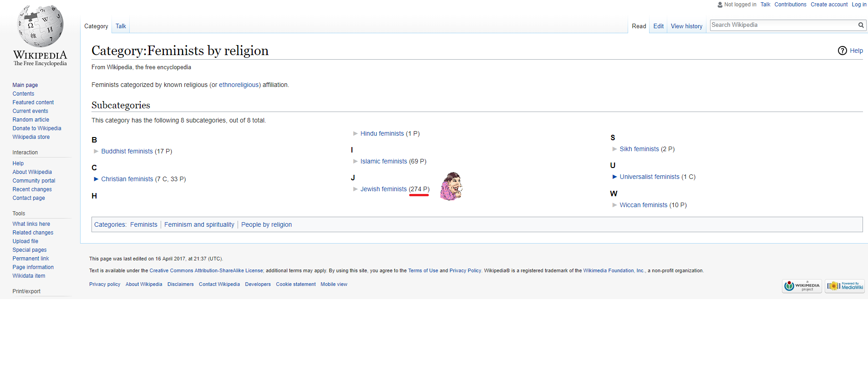The image size is (868, 392).
Task: Open the Hindu feminists link
Action: point(382,133)
